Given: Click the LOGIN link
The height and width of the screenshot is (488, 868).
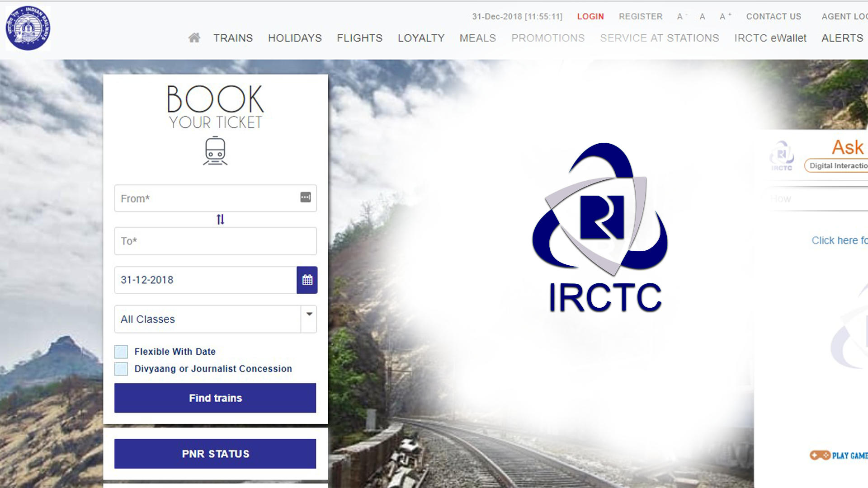Looking at the screenshot, I should [590, 17].
